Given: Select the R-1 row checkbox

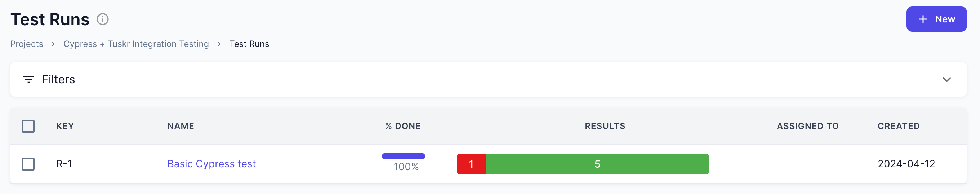Looking at the screenshot, I should click(28, 164).
